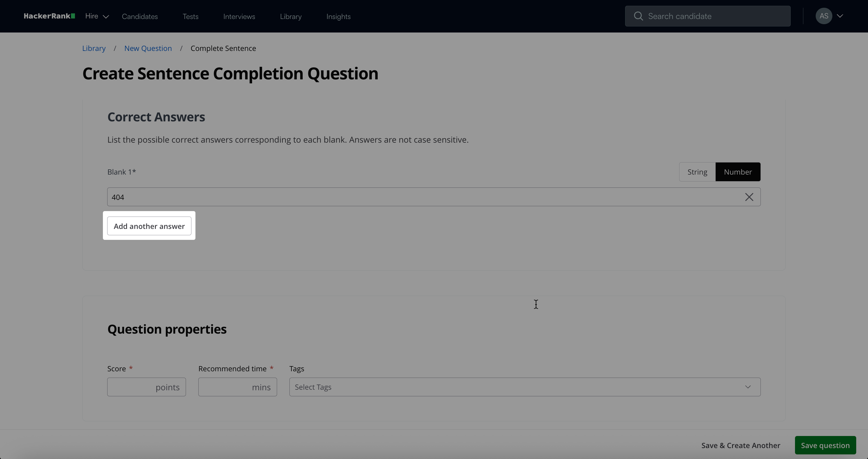Open the Candidates tab
The image size is (868, 459).
[139, 16]
